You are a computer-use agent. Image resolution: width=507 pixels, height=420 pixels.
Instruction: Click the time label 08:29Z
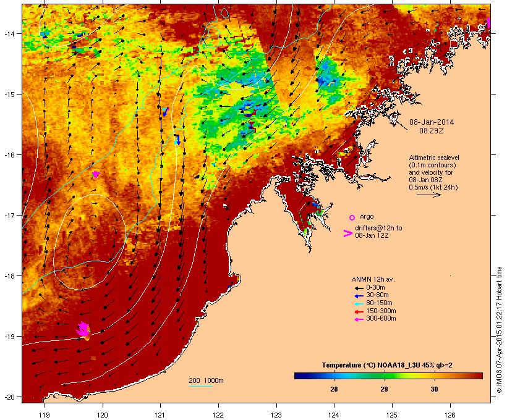click(x=432, y=131)
